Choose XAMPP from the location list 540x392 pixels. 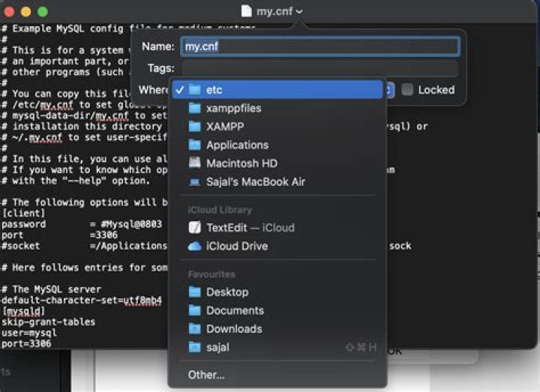(277, 127)
